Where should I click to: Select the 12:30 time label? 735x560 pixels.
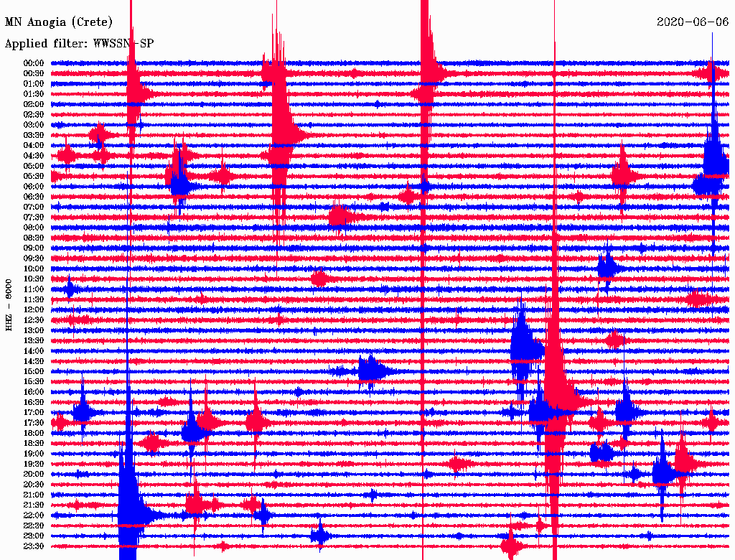(x=34, y=320)
